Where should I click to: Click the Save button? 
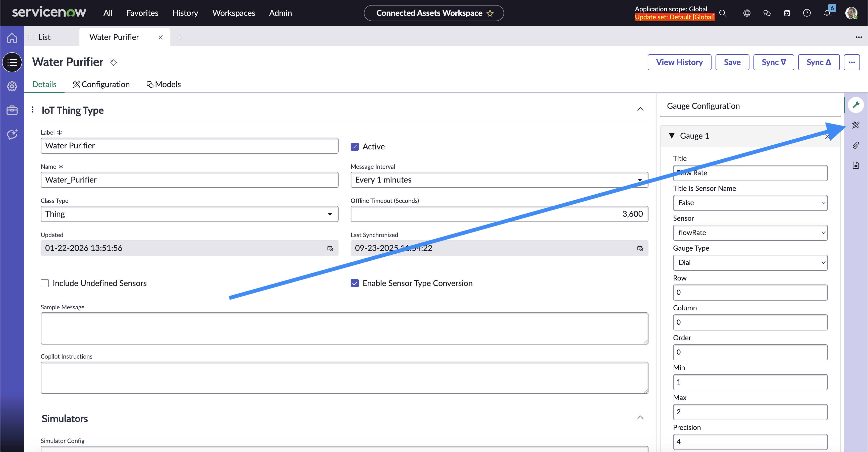(x=732, y=62)
